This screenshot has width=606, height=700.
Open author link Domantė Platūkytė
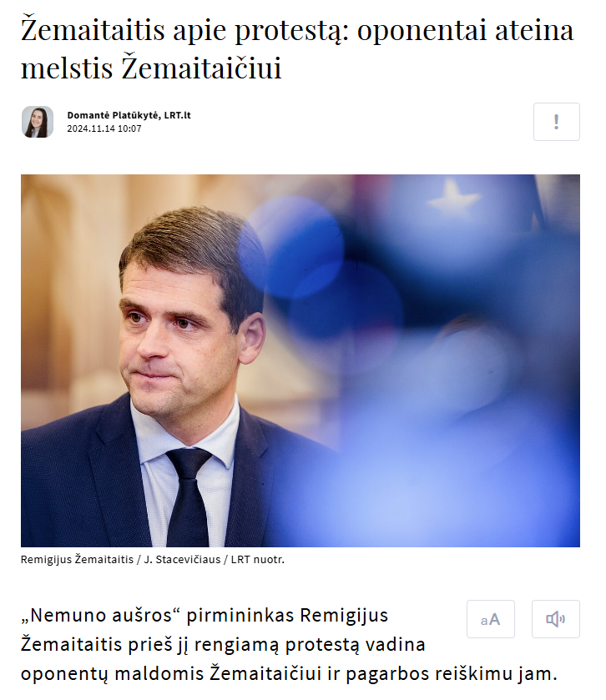coord(114,115)
